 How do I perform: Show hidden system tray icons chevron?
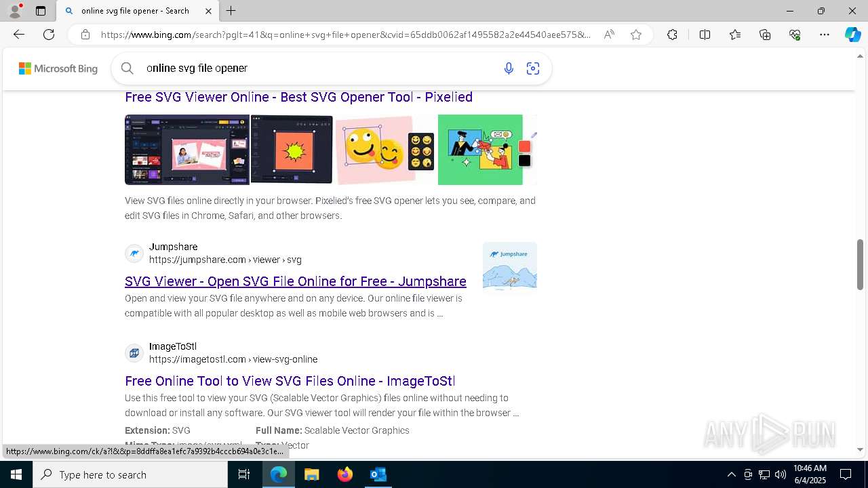coord(731,474)
